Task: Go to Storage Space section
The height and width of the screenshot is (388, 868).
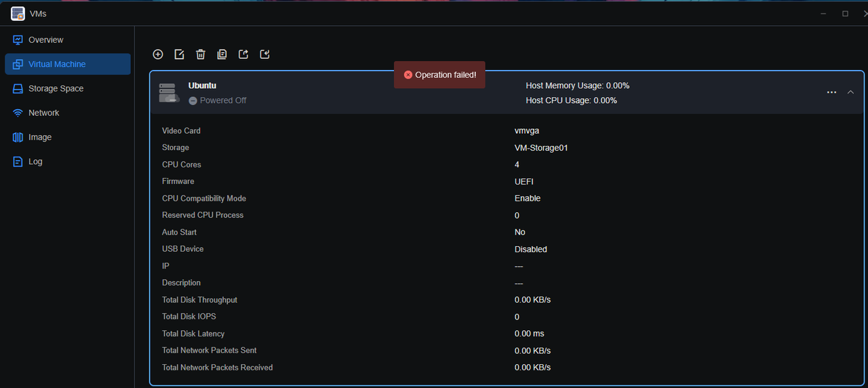Action: [x=68, y=89]
